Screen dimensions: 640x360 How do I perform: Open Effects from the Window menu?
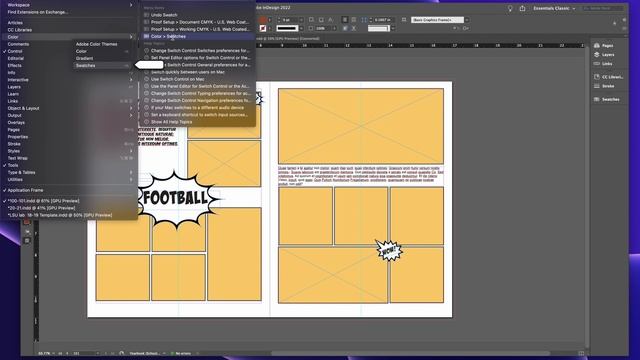pyautogui.click(x=14, y=65)
